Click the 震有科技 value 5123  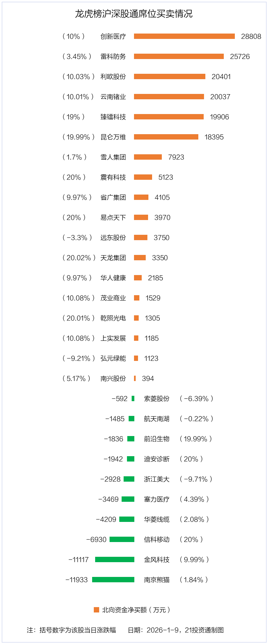(x=165, y=177)
